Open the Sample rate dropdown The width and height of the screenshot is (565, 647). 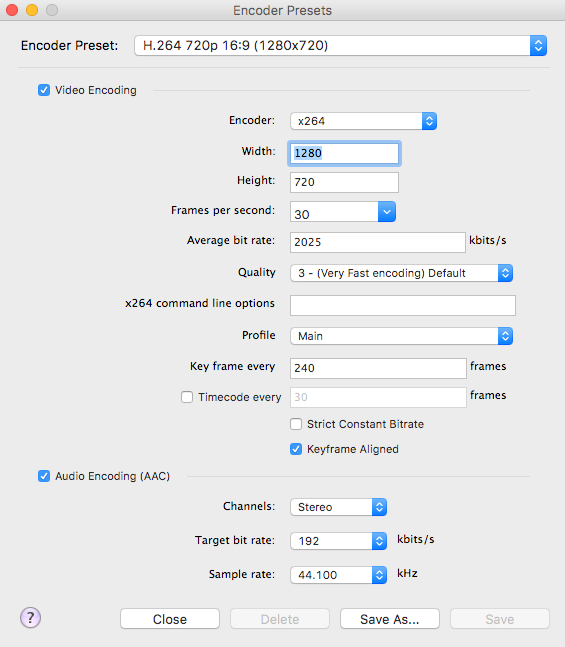[338, 575]
